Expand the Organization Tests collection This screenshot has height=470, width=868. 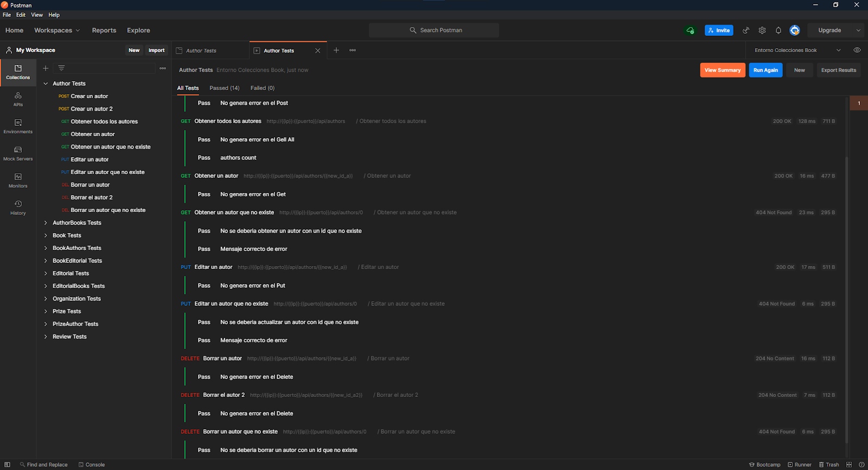pyautogui.click(x=46, y=299)
